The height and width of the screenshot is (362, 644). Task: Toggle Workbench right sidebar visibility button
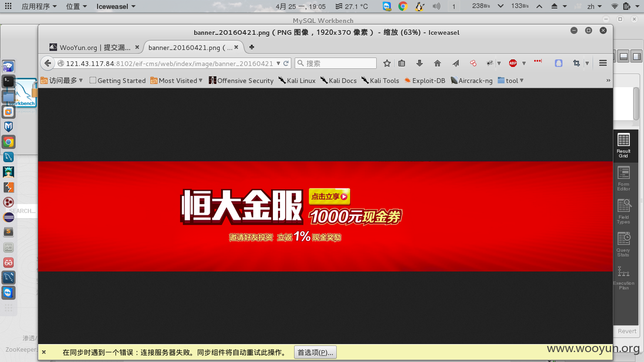[636, 56]
